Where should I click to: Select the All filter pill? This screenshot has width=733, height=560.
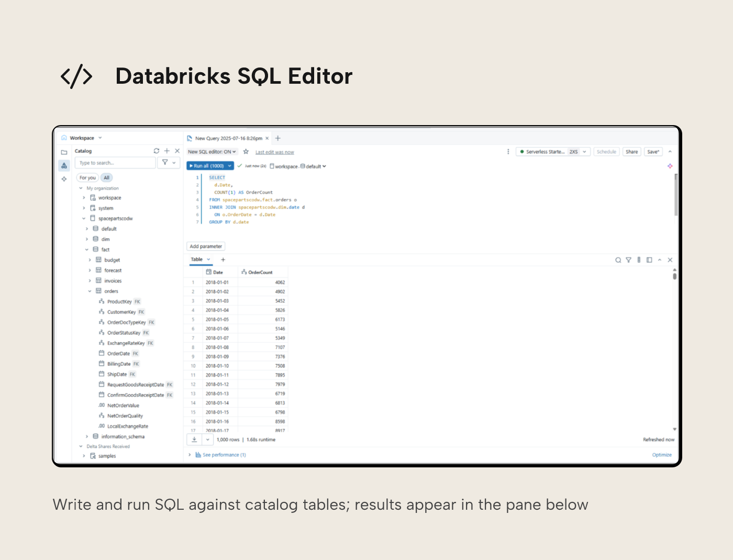coord(107,178)
